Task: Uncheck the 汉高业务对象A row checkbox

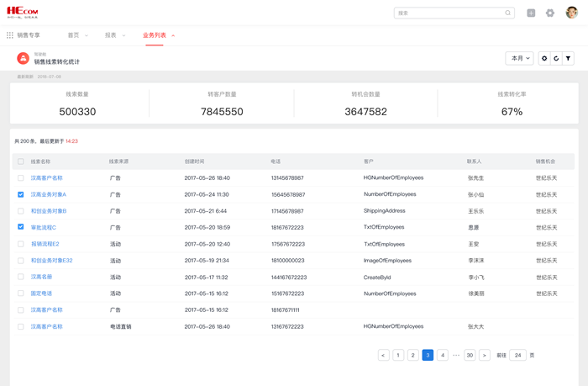Action: [x=21, y=194]
